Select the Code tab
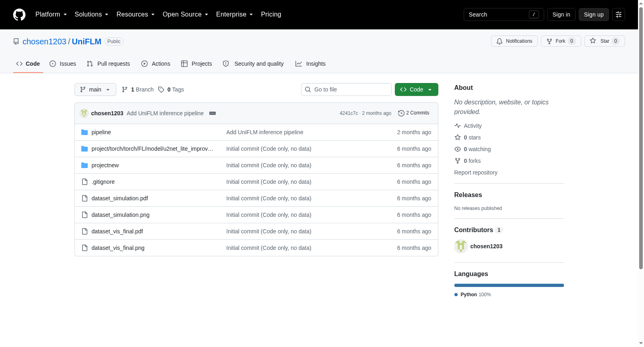Image resolution: width=644 pixels, height=347 pixels. point(28,64)
